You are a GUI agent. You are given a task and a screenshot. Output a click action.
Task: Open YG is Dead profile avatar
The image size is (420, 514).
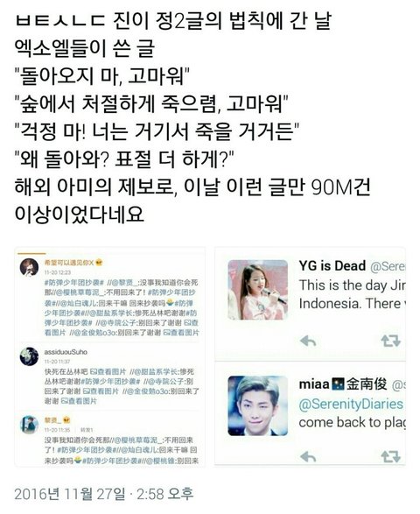258,290
